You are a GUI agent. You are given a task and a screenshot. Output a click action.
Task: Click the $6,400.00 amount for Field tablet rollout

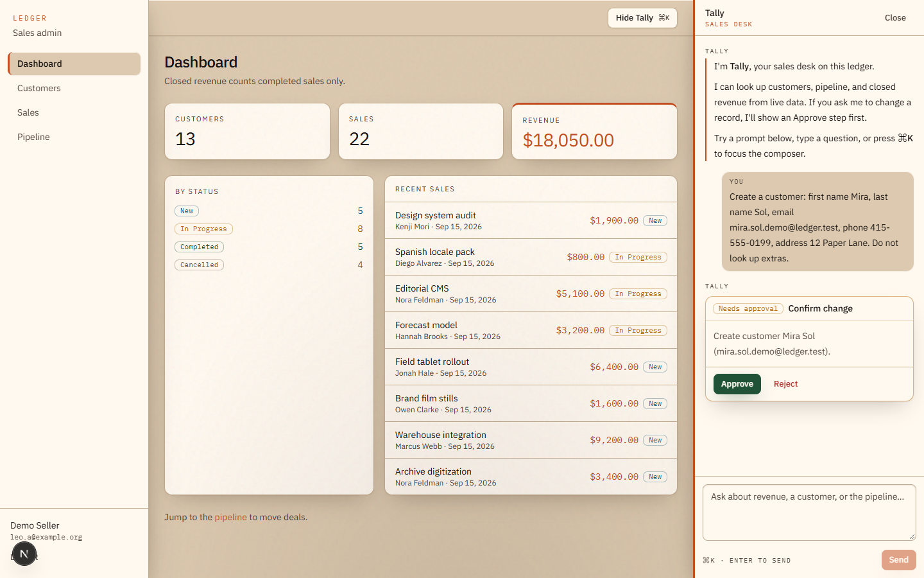coord(614,367)
